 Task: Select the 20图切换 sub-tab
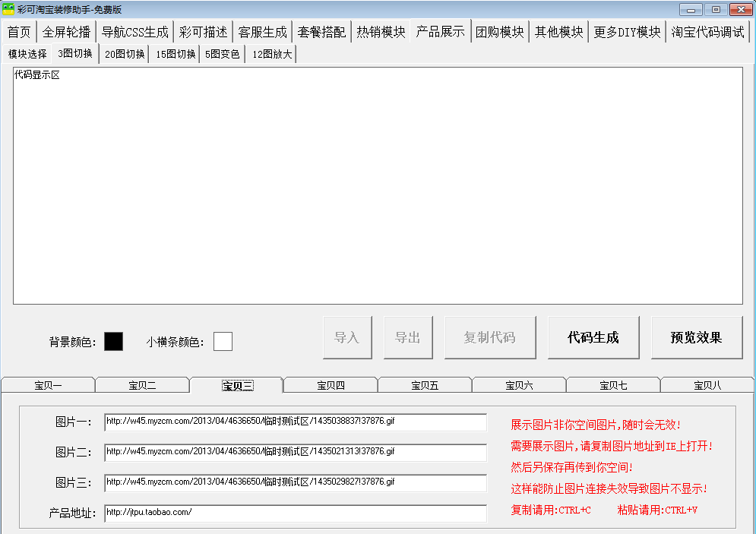point(125,54)
